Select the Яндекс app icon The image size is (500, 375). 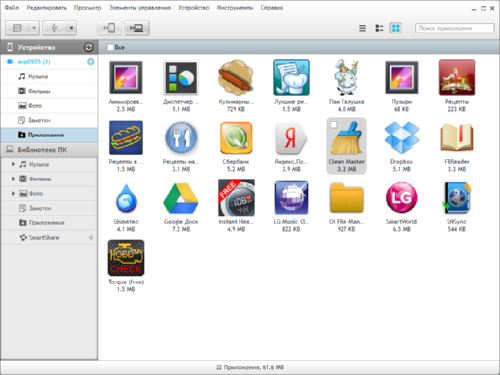(x=290, y=138)
